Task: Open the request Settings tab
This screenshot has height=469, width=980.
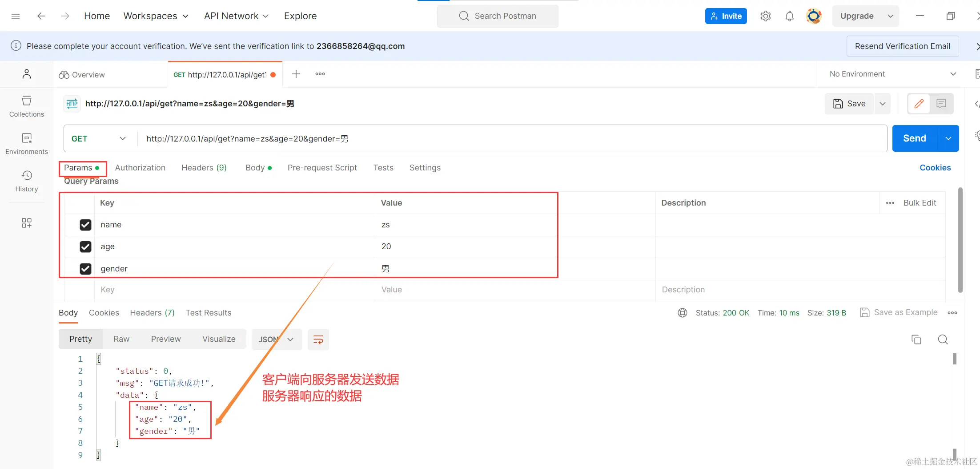Action: 425,168
